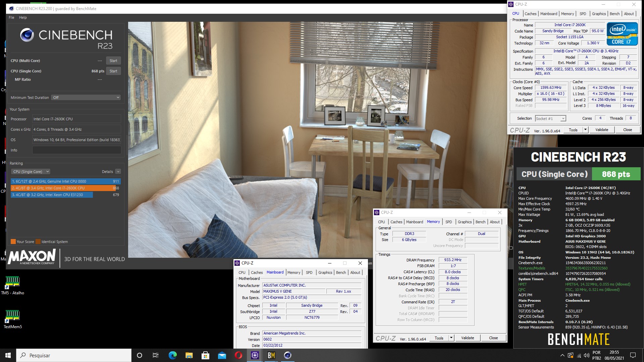Open TestMem5 desktop icon

click(x=12, y=319)
